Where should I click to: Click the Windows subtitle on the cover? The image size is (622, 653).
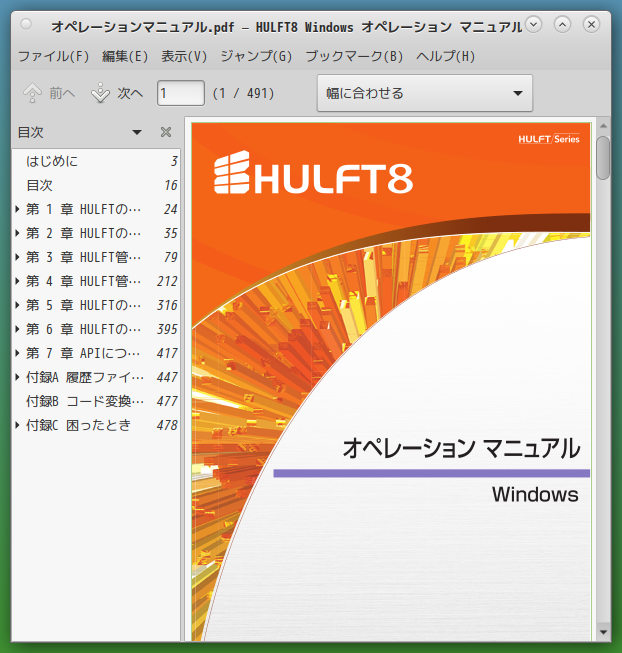click(x=535, y=494)
